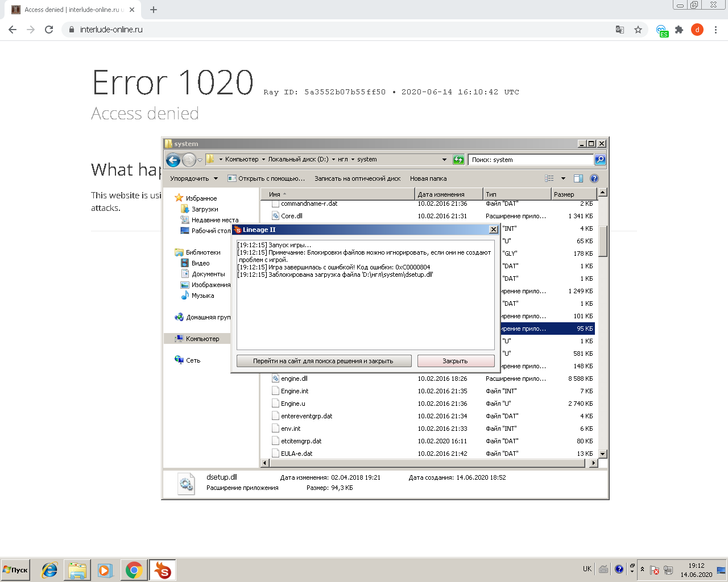Switch to Chrome from the taskbar
This screenshot has width=728, height=582.
point(134,570)
